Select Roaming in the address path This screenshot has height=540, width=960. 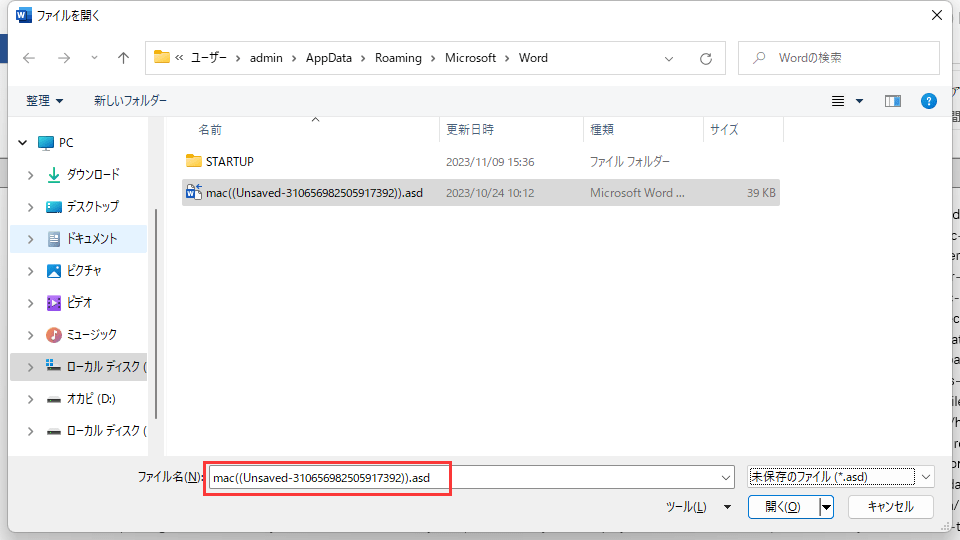point(398,58)
